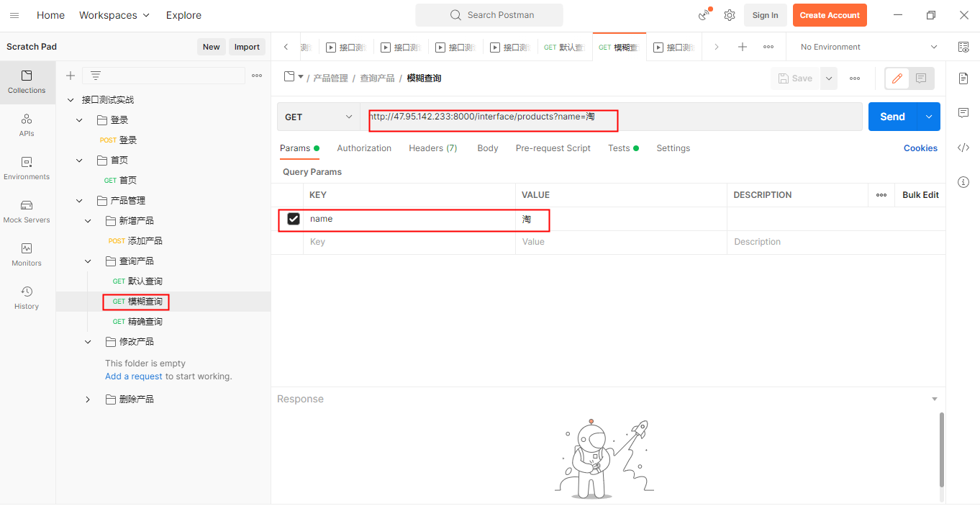
Task: Click the New button in Scratch Pad
Action: tap(212, 47)
